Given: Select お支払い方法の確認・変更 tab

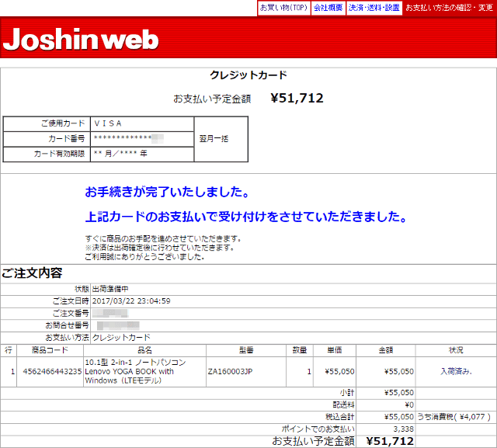Looking at the screenshot, I should pos(449,8).
